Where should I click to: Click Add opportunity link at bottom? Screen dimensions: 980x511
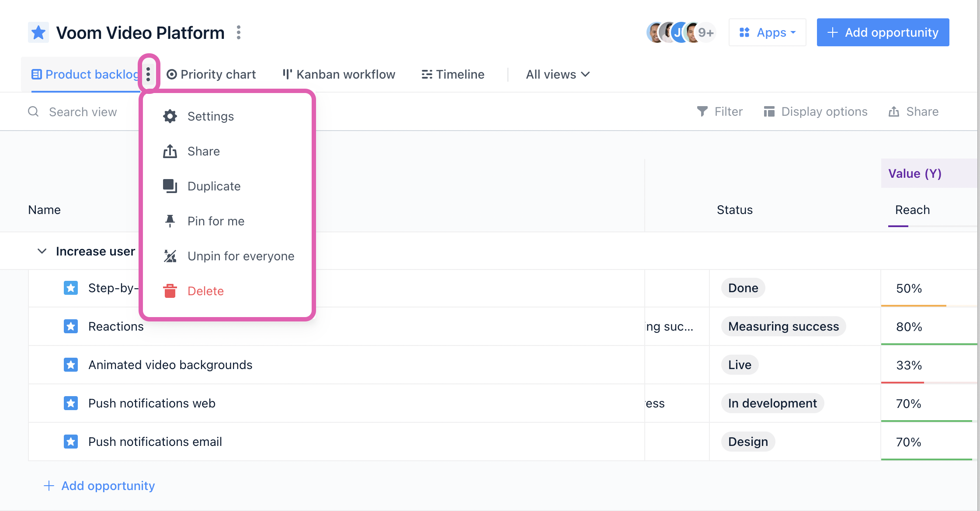coord(99,486)
